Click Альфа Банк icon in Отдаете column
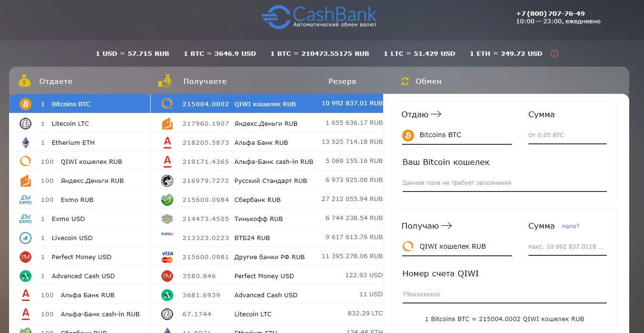Image resolution: width=644 pixels, height=333 pixels. click(x=25, y=295)
